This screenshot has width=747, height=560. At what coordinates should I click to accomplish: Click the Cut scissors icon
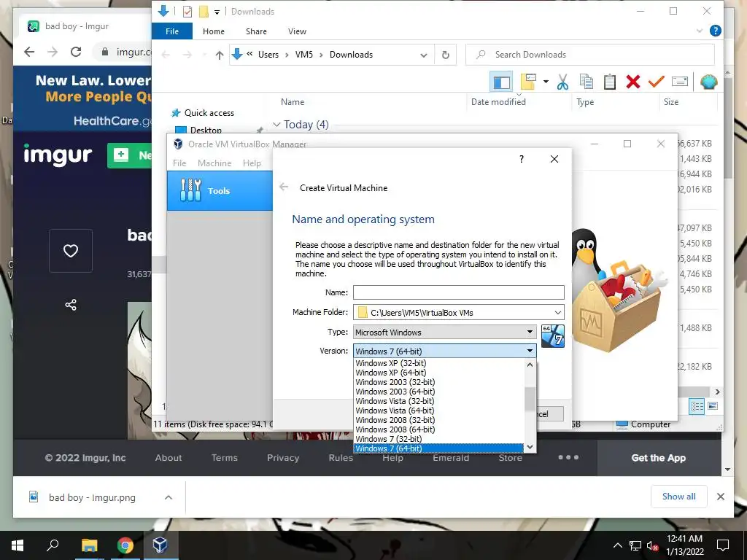click(x=562, y=82)
